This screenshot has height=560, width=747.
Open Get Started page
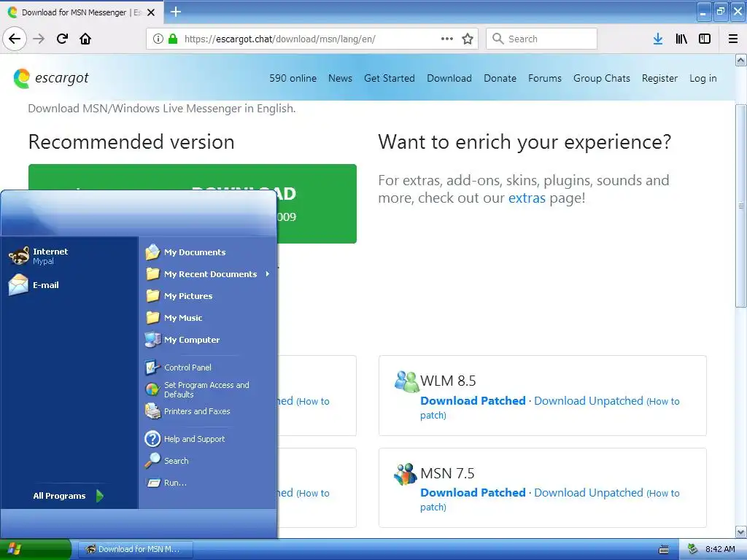(390, 78)
